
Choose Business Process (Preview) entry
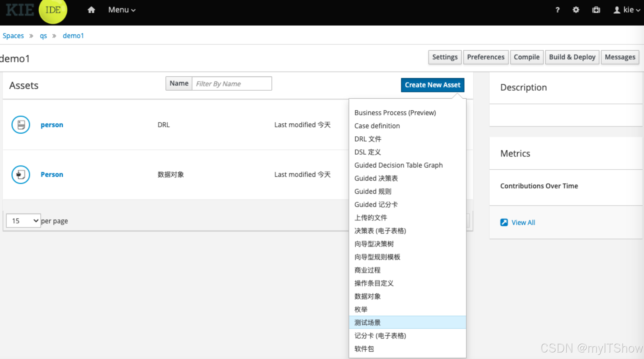395,113
